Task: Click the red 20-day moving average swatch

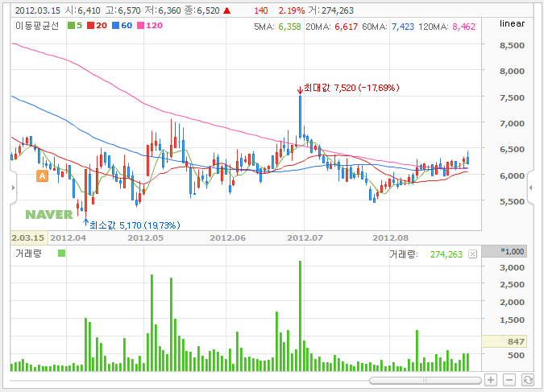Action: (x=90, y=25)
